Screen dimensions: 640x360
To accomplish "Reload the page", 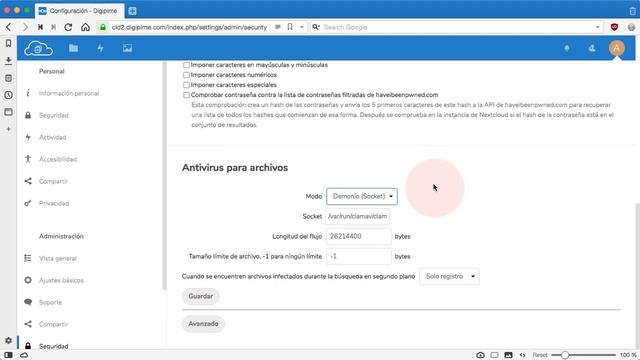I will [68, 27].
